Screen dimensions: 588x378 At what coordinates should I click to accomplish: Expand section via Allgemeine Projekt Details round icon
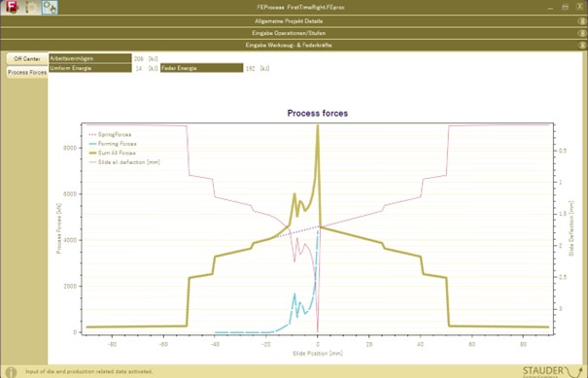point(581,21)
